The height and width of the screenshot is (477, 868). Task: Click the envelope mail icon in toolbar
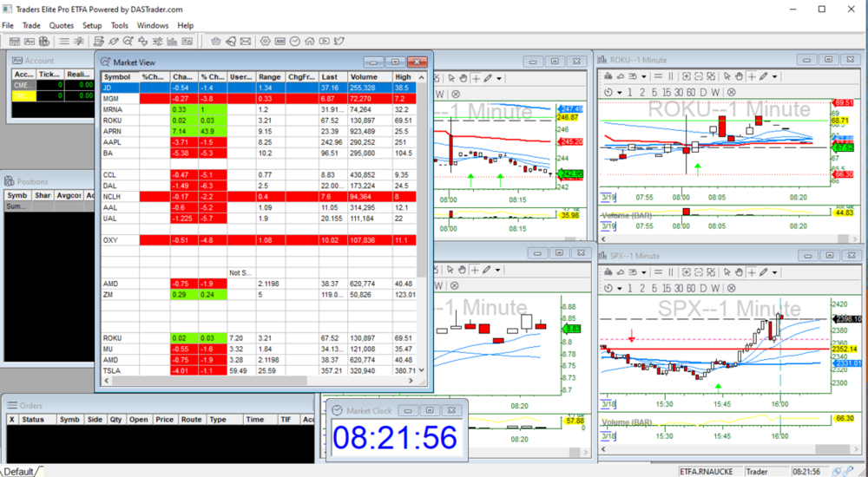coord(246,42)
